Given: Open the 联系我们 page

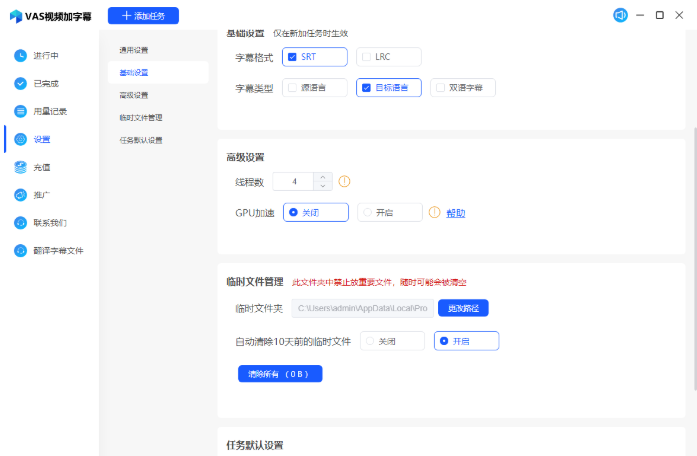Looking at the screenshot, I should point(50,223).
